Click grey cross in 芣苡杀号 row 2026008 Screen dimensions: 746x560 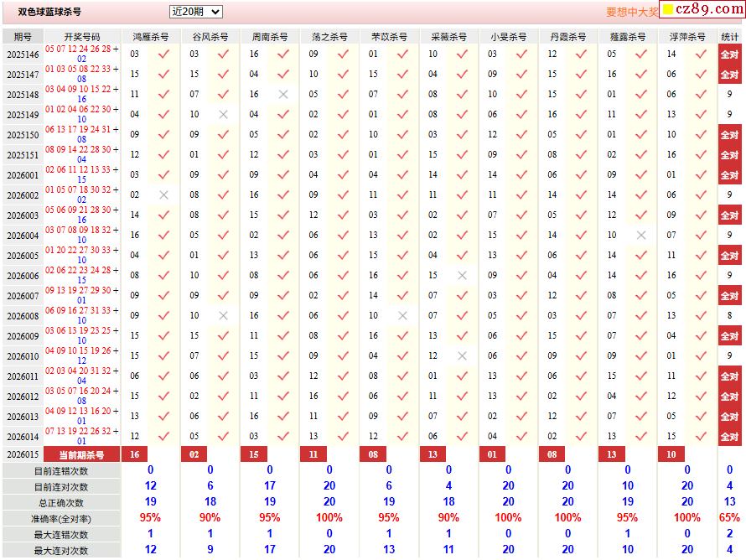click(402, 316)
